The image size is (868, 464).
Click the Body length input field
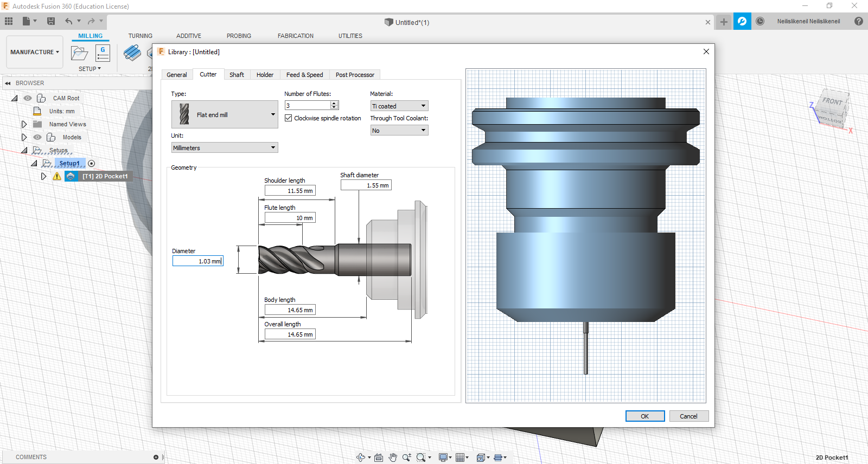(x=290, y=310)
